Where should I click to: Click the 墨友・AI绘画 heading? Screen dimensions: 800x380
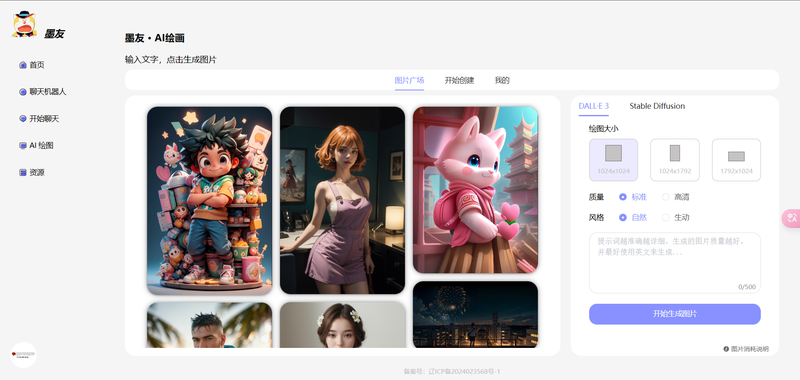tap(155, 38)
